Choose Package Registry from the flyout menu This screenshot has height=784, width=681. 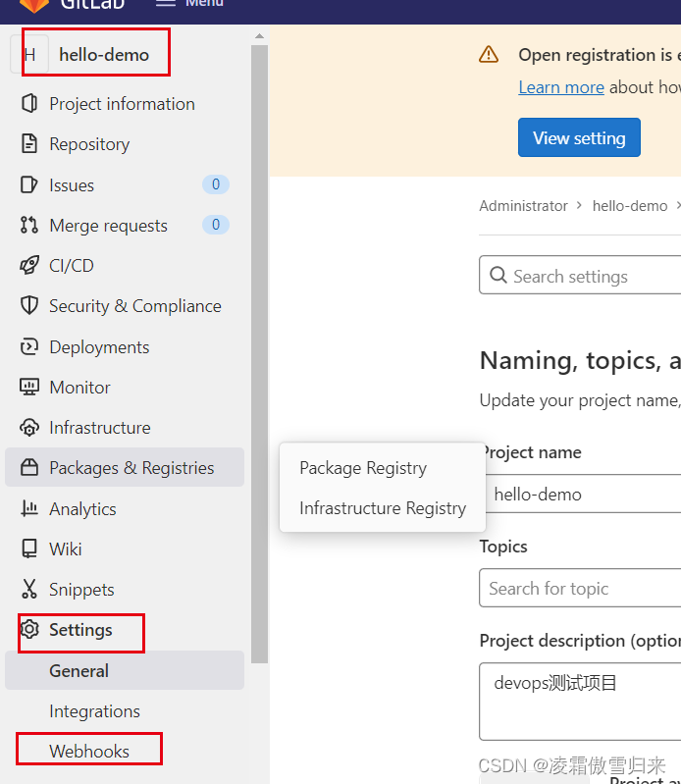[x=363, y=468]
